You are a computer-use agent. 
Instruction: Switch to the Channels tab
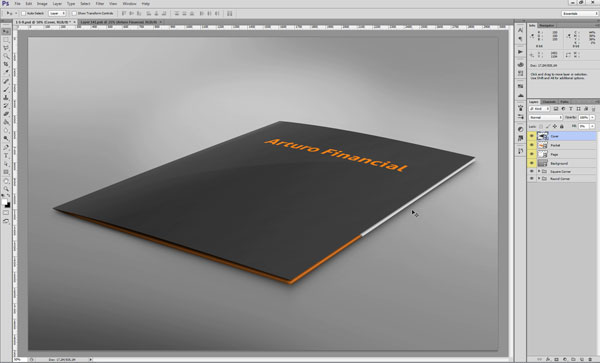click(549, 102)
